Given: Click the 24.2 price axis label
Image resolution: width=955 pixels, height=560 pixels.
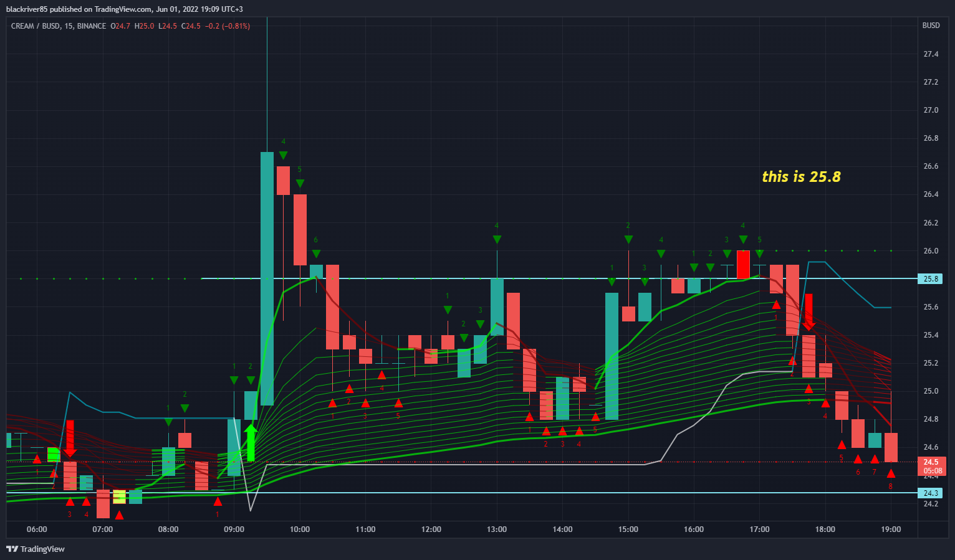Looking at the screenshot, I should [x=931, y=504].
